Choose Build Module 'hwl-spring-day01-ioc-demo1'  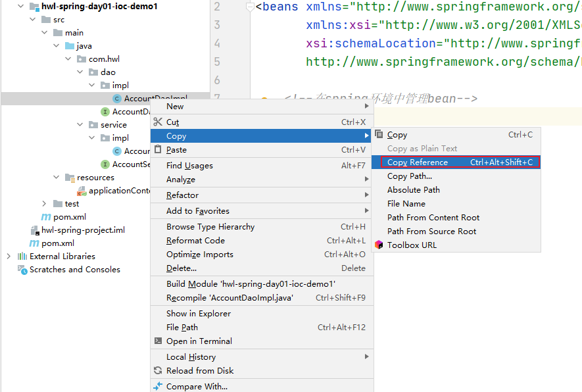[262, 284]
